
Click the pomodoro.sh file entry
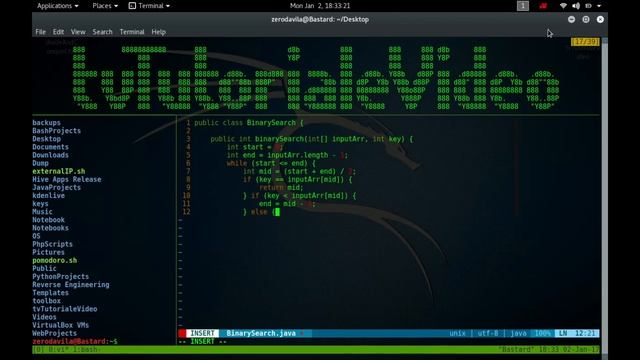pos(54,260)
